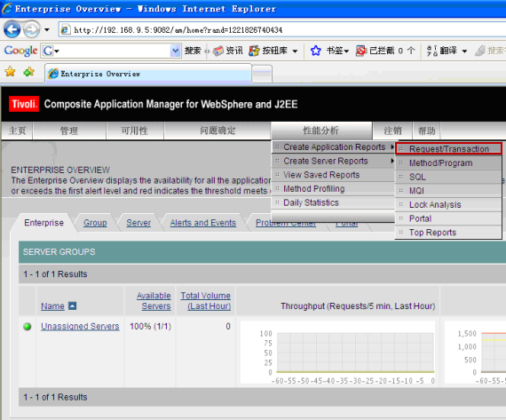The width and height of the screenshot is (506, 420).
Task: Click the Favorites Center star icon
Action: (10, 71)
